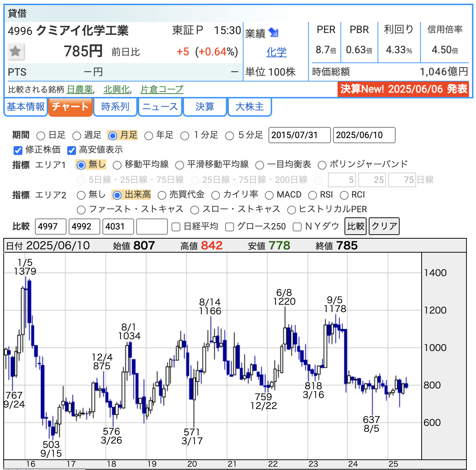Open the 化学 sector link
This screenshot has height=470, width=476.
pos(276,52)
